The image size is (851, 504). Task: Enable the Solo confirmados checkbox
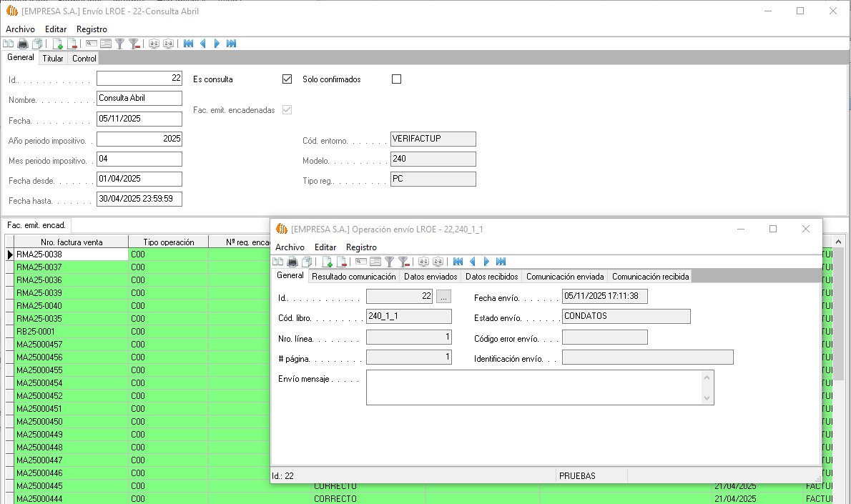(397, 79)
